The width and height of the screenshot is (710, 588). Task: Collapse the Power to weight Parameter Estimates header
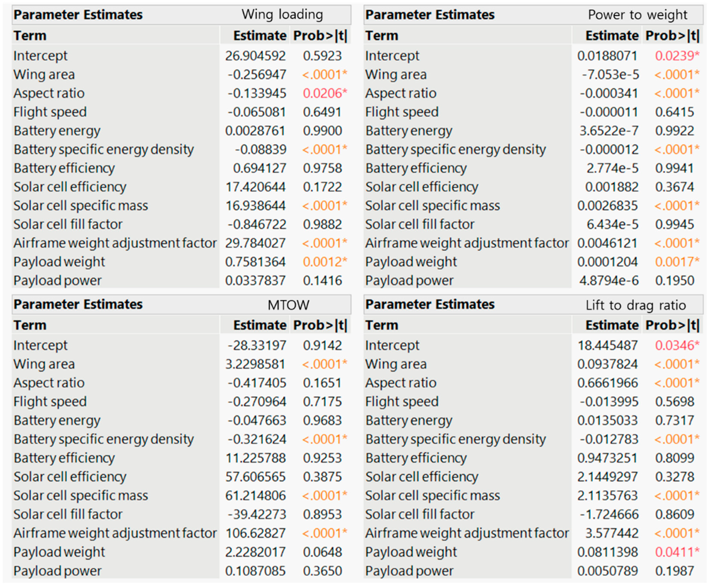tap(430, 15)
